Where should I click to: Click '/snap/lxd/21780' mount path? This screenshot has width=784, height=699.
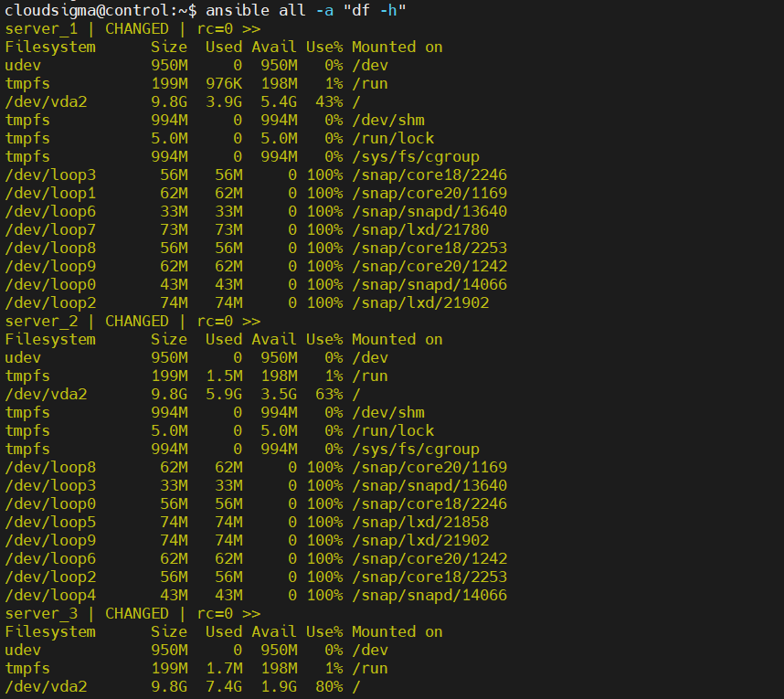[x=420, y=229]
